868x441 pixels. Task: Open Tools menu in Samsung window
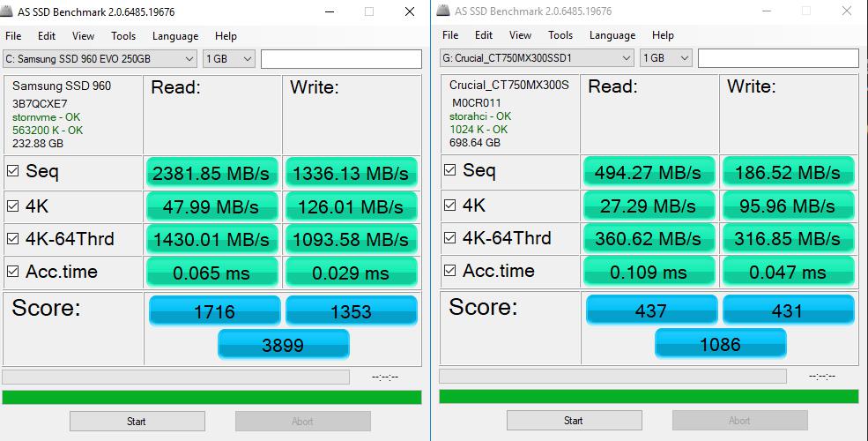(x=122, y=36)
